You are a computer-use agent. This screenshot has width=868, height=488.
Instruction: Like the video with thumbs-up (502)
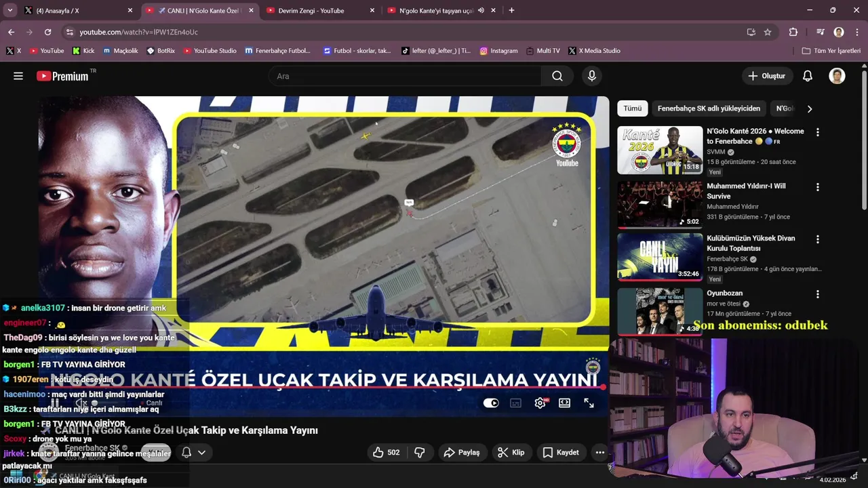pos(386,452)
